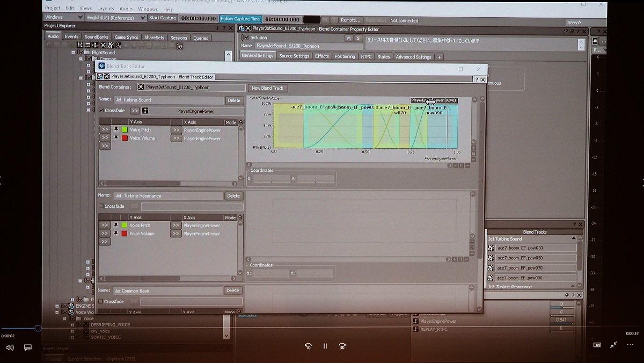Open the Layouts menu

[105, 9]
